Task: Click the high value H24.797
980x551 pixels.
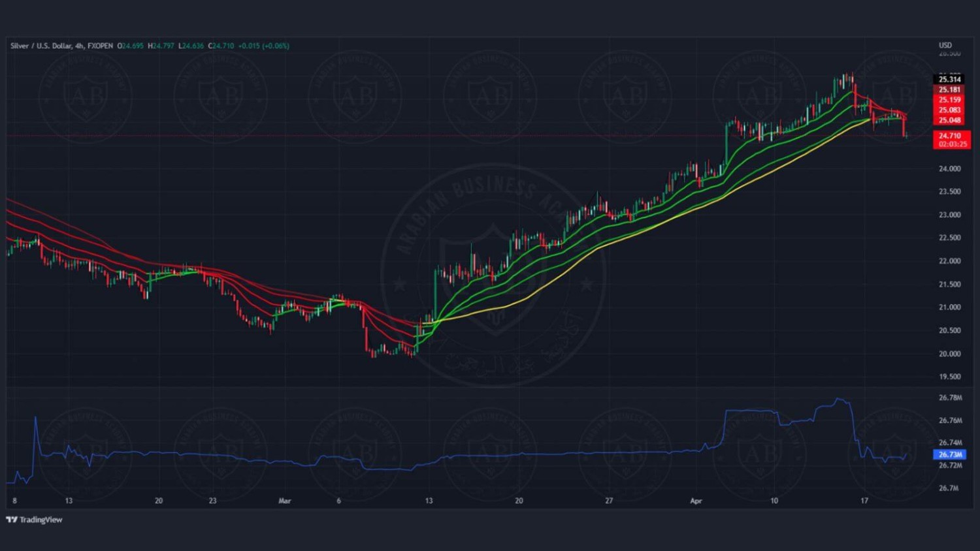Action: pyautogui.click(x=161, y=46)
